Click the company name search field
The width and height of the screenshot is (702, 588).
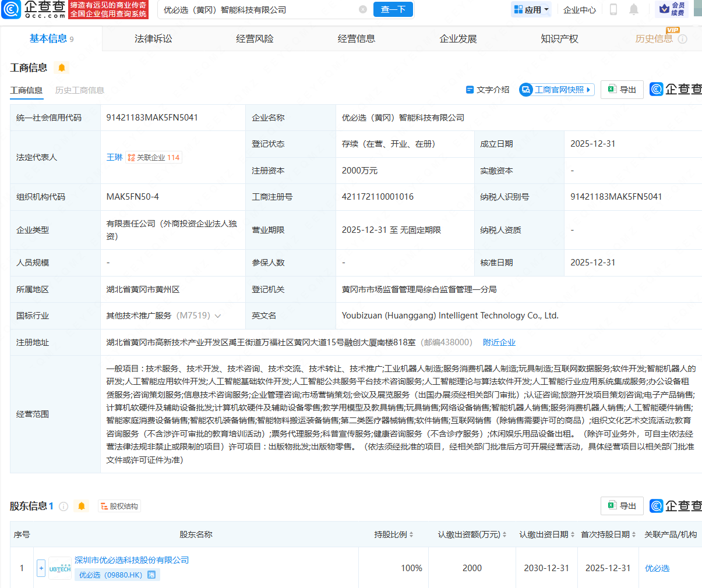(256, 10)
